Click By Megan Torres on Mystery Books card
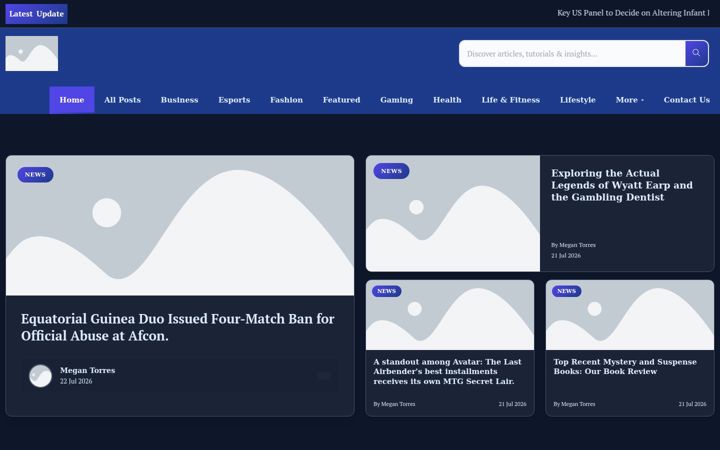The image size is (720, 450). tap(574, 404)
